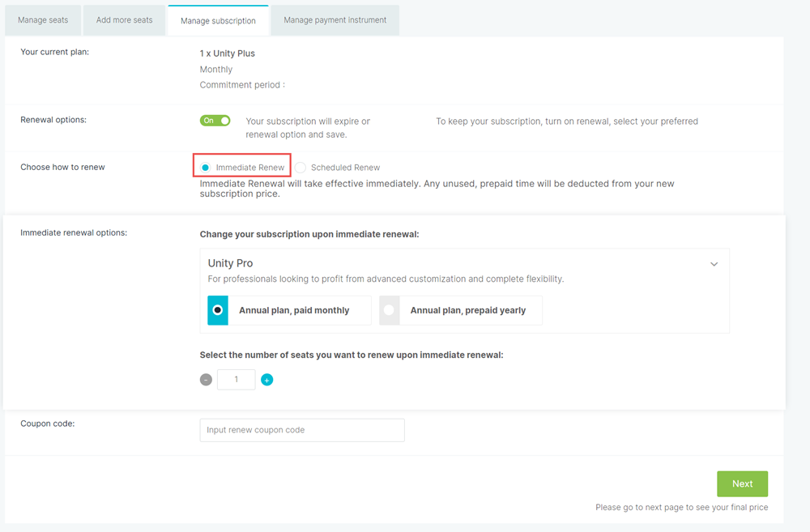Image resolution: width=810 pixels, height=532 pixels.
Task: Decrease seat count with minus icon
Action: pyautogui.click(x=206, y=380)
